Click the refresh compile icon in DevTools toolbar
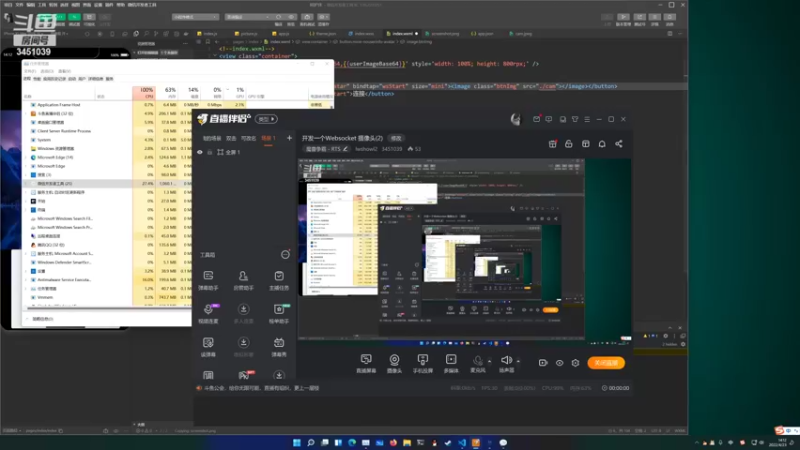This screenshot has height=450, width=800. (279, 17)
